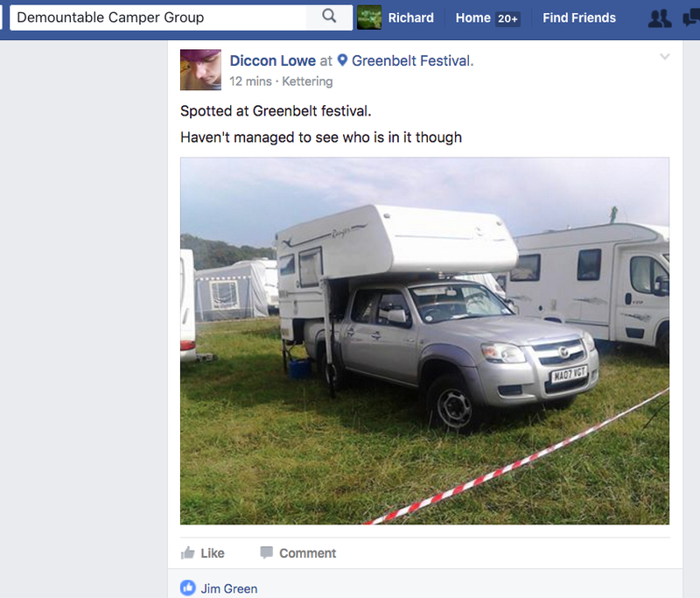The image size is (700, 598).
Task: Open the camper truck photo
Action: [x=424, y=341]
